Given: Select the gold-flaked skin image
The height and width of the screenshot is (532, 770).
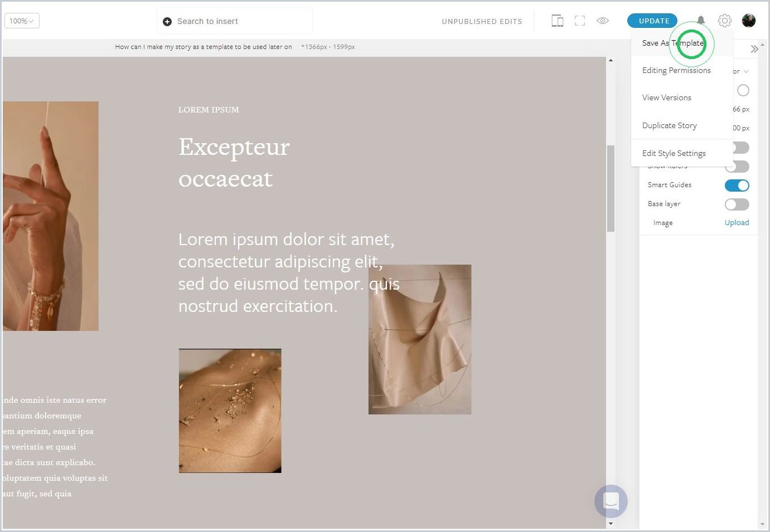Looking at the screenshot, I should click(230, 411).
